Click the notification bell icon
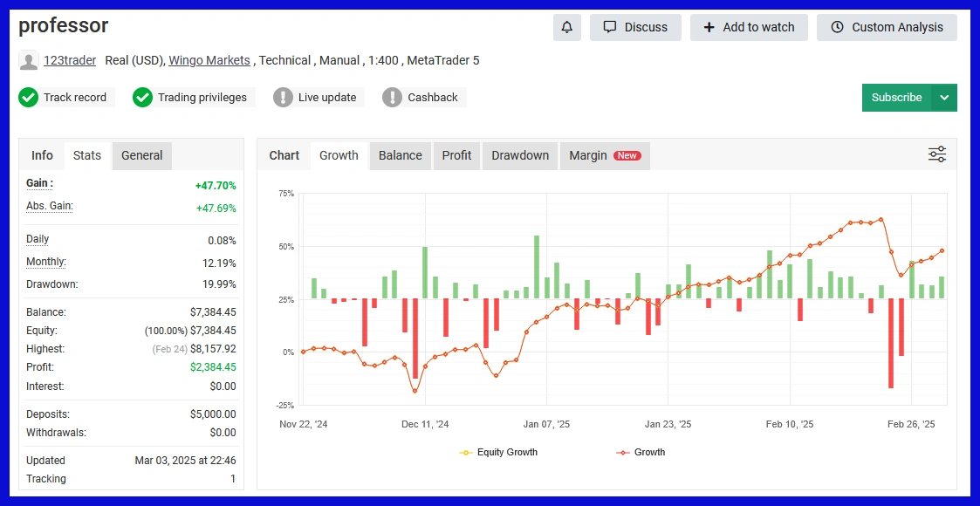 pyautogui.click(x=566, y=27)
